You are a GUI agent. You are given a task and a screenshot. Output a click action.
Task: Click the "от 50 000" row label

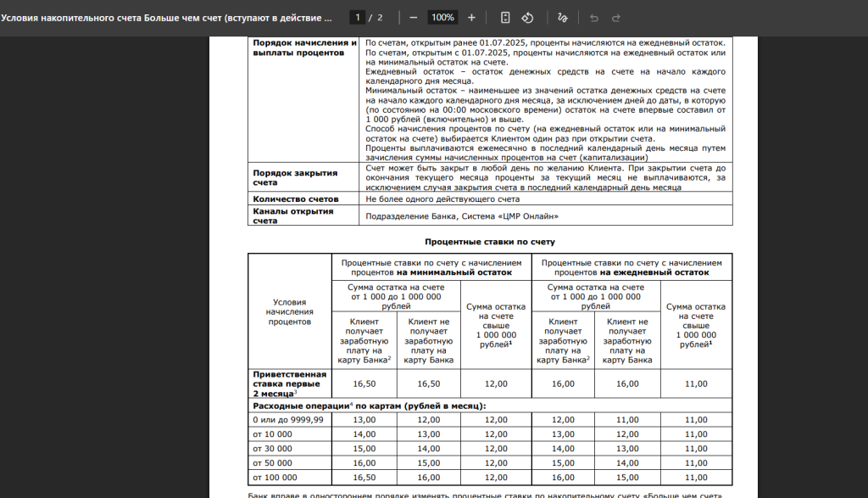272,463
